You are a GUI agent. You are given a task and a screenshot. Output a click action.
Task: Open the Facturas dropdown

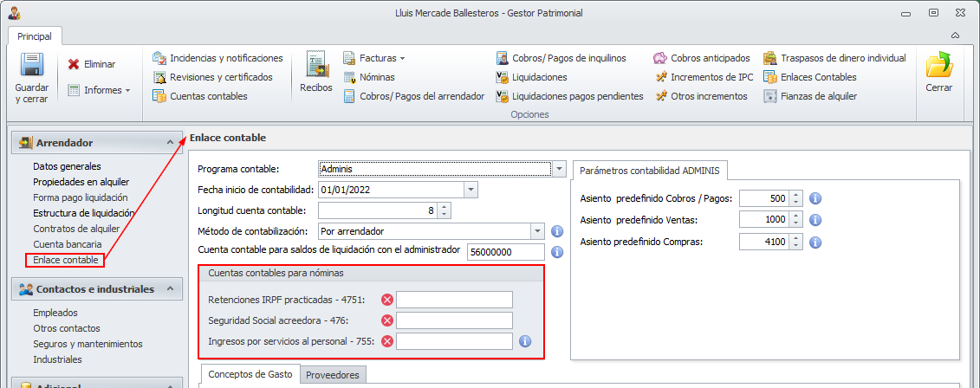(x=373, y=58)
